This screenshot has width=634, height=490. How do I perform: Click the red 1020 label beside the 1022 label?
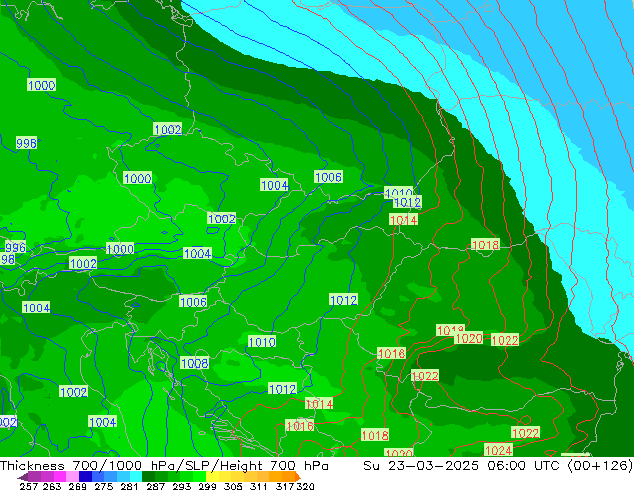tap(469, 338)
